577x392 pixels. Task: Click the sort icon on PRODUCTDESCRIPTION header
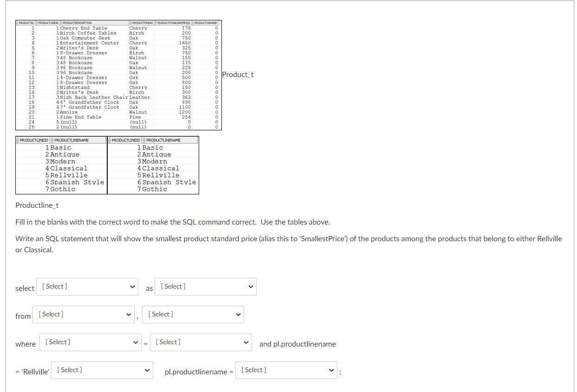[61, 23]
